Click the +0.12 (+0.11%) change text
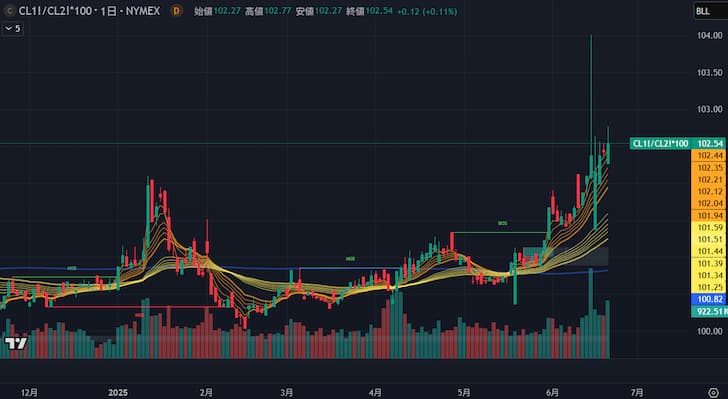 (427, 12)
